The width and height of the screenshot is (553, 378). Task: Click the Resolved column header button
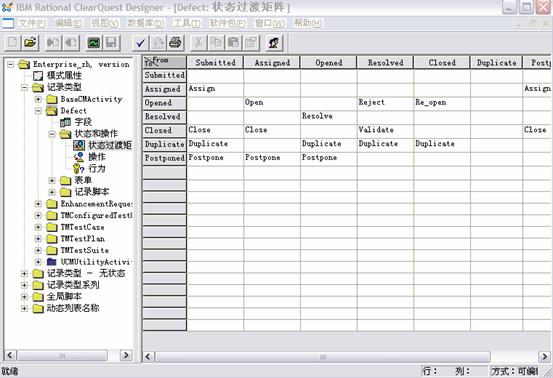pos(385,62)
